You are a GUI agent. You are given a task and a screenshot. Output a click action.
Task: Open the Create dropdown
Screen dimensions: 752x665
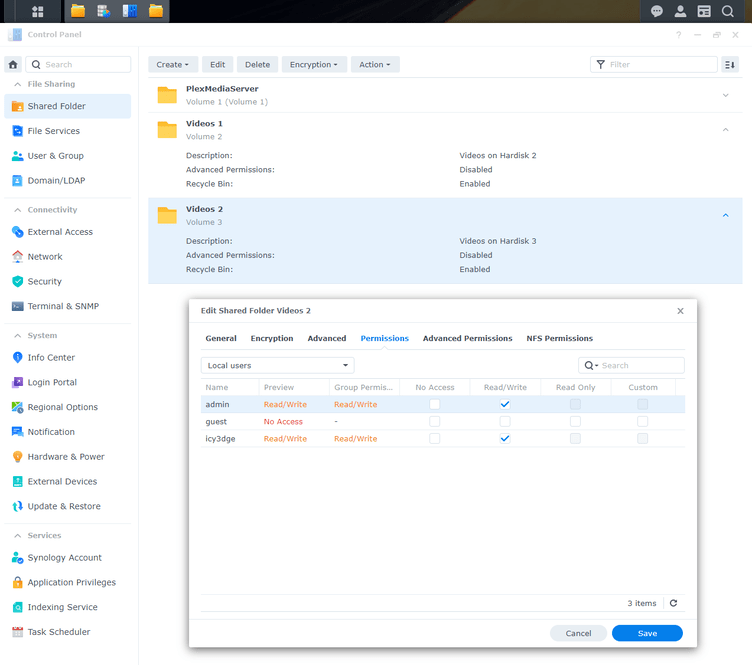tap(173, 64)
